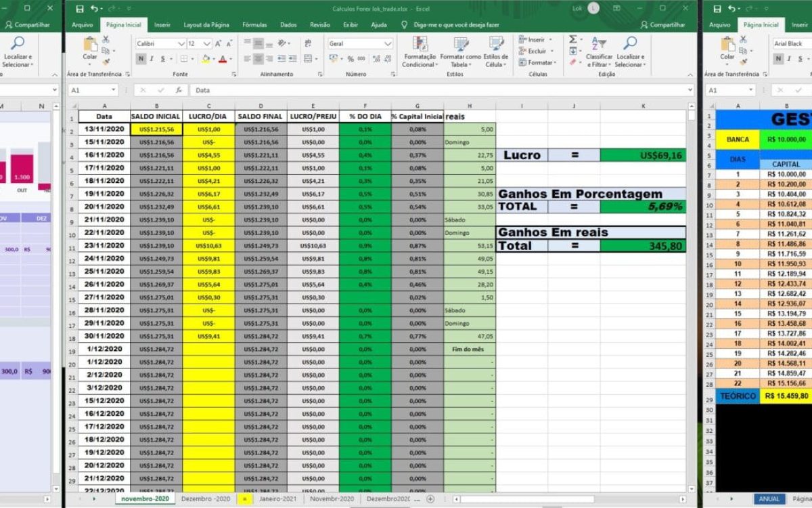Expand the Excluir cells dropdown
Viewport: 812px width, 508px height.
pyautogui.click(x=551, y=51)
